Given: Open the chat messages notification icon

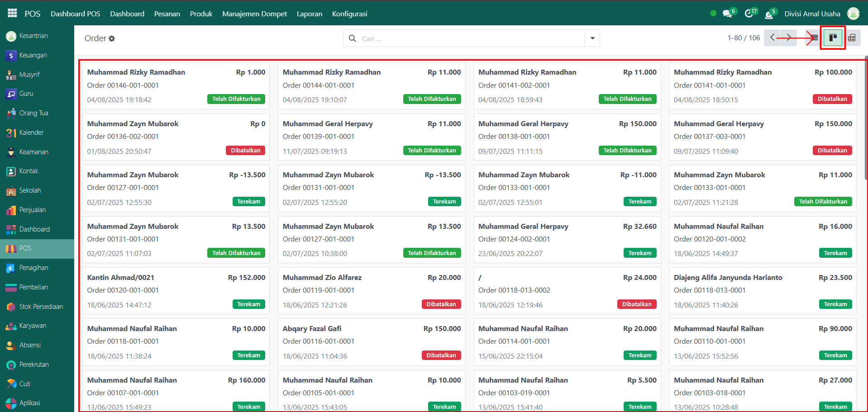Looking at the screenshot, I should [727, 14].
